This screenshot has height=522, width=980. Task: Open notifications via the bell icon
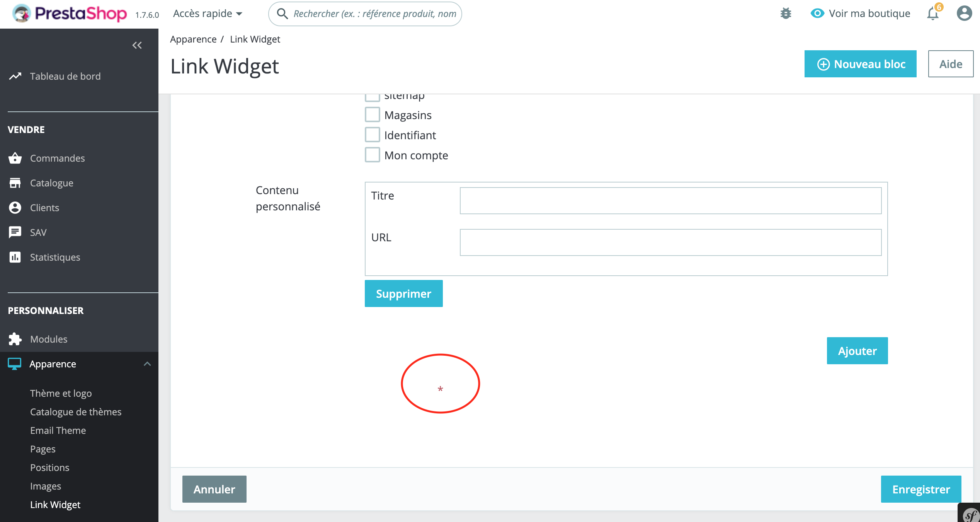pos(933,13)
